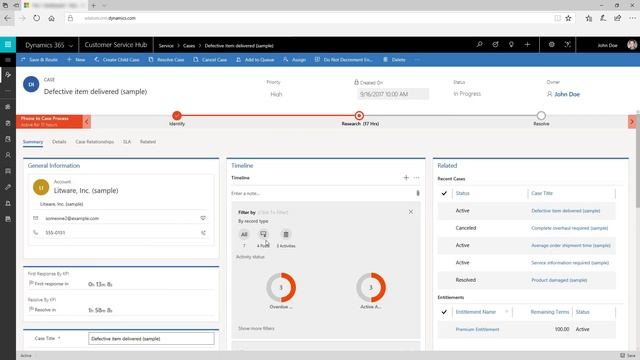
Task: Click the search magnifier in top bar
Action: click(x=479, y=44)
